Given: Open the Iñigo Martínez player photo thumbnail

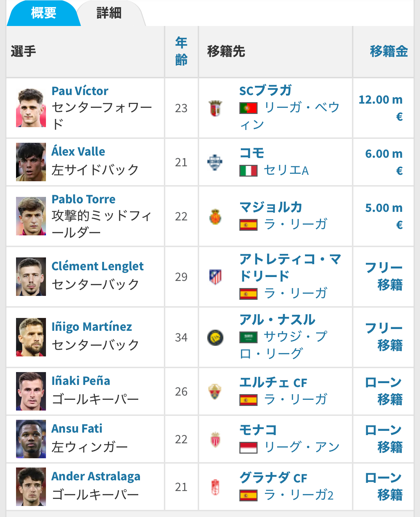Looking at the screenshot, I should (x=31, y=337).
